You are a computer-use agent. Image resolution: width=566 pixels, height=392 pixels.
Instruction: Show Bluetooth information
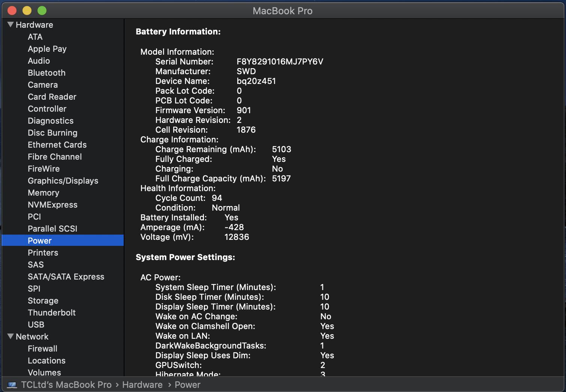[46, 73]
